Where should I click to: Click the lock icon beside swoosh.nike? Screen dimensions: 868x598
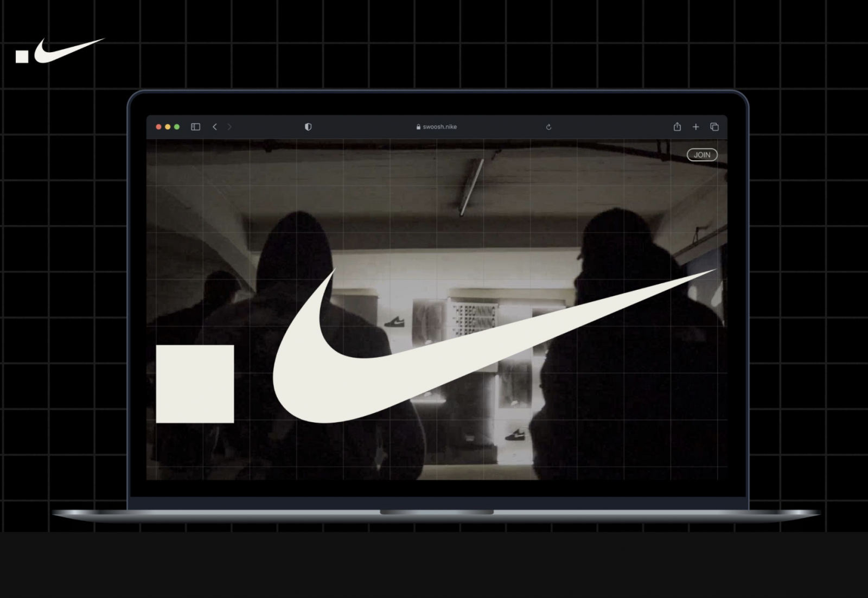click(418, 127)
